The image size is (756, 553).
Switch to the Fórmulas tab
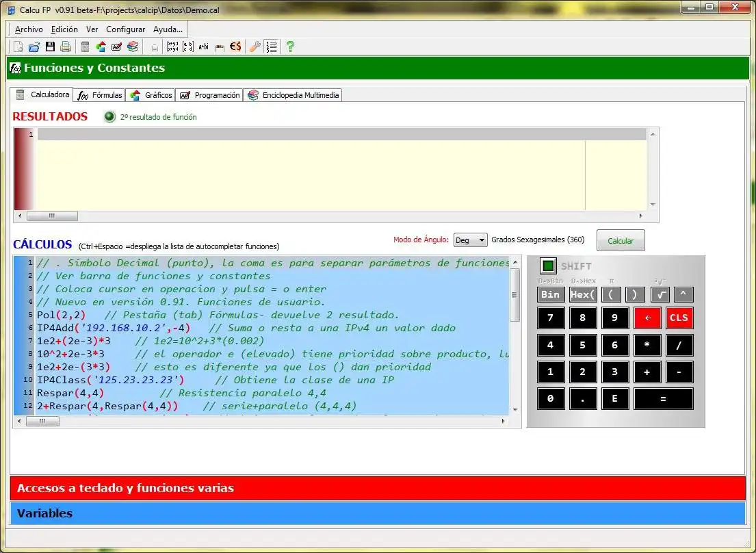[100, 95]
